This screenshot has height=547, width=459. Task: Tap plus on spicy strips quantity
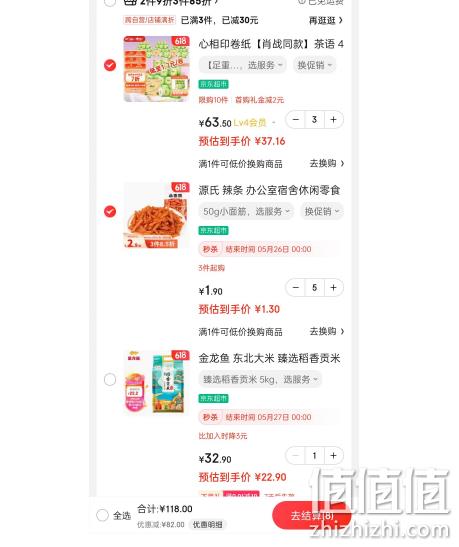point(333,288)
